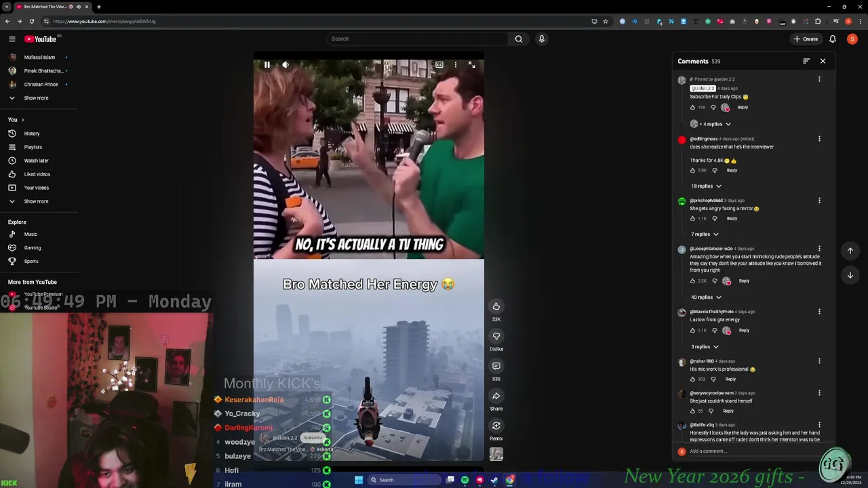Click the search magnifier button
The height and width of the screenshot is (488, 868).
[x=519, y=39]
